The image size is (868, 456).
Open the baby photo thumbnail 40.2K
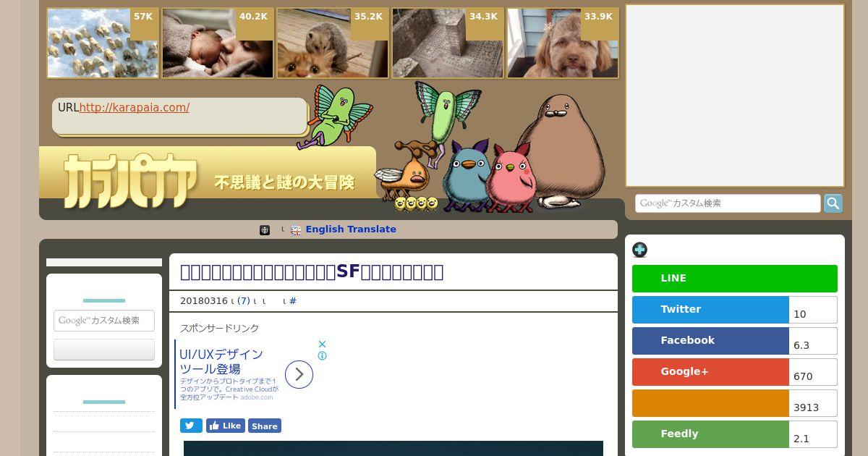[x=218, y=43]
